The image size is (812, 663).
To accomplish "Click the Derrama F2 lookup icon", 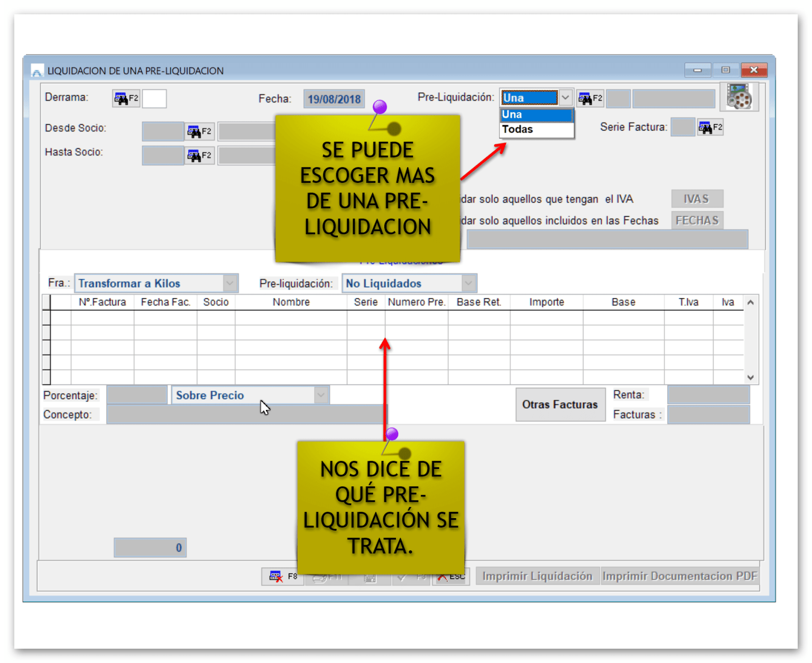I will click(125, 98).
